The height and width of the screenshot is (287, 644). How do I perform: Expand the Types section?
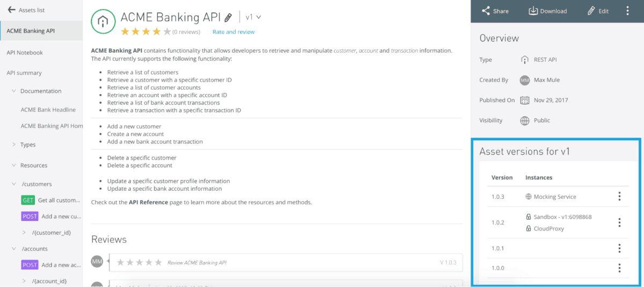click(13, 145)
